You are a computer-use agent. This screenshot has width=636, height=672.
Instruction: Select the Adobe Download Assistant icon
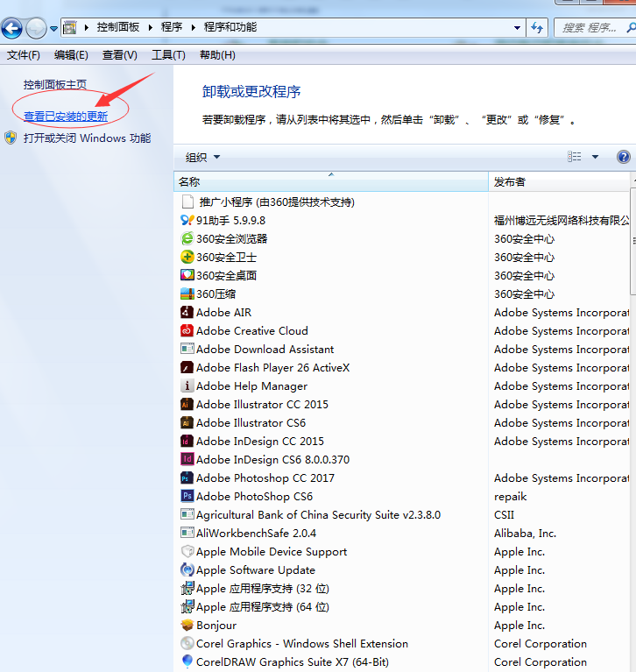click(187, 349)
